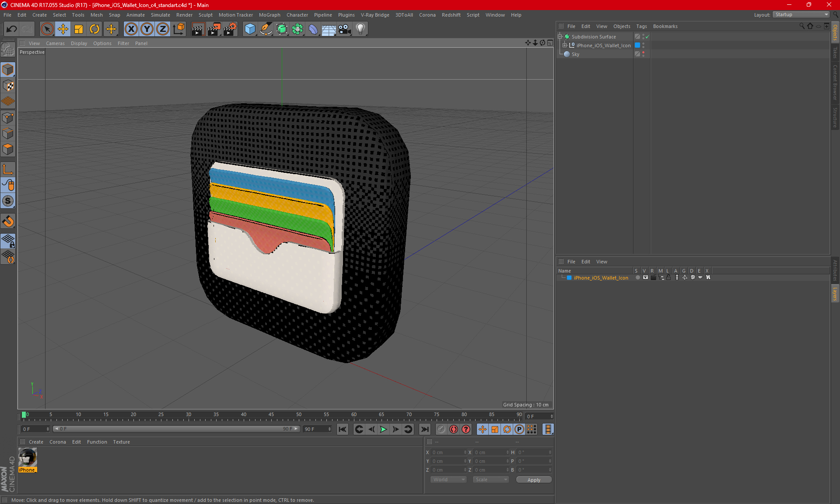The image size is (840, 504).
Task: Open the Array modeling objects icon
Action: (297, 29)
